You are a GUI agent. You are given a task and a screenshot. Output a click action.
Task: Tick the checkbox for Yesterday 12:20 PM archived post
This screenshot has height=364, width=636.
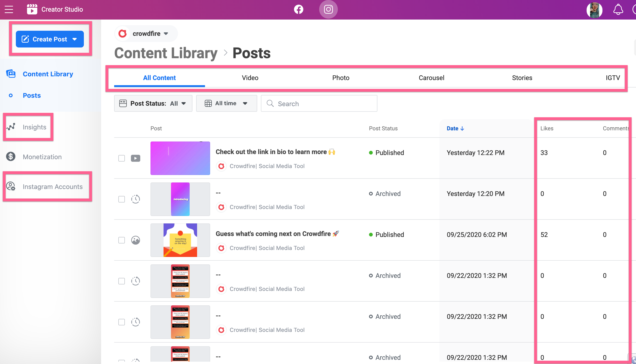coord(122,199)
